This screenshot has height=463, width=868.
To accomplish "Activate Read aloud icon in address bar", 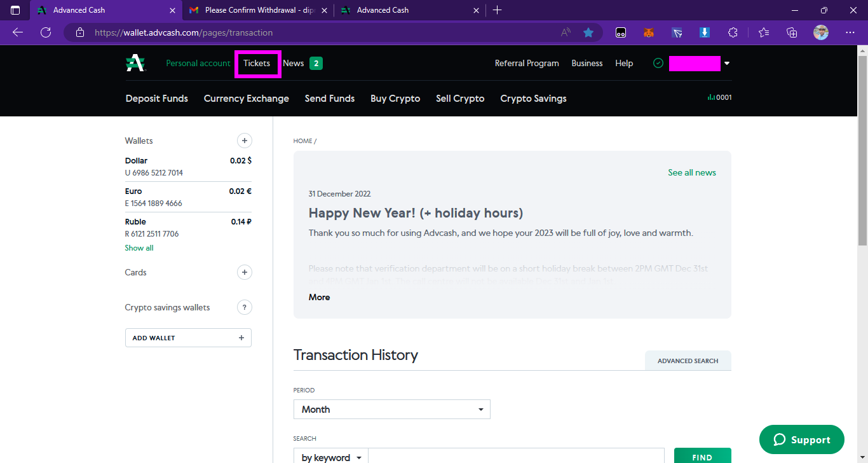I will tap(566, 32).
